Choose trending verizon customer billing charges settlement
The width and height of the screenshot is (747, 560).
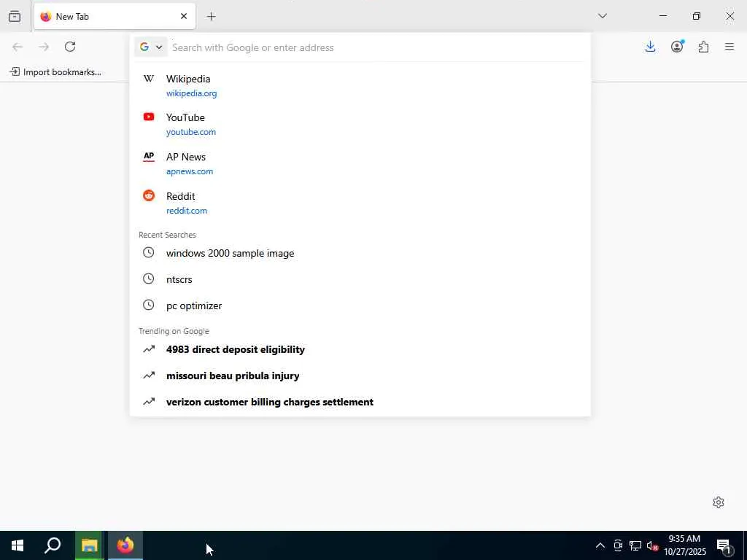pyautogui.click(x=360, y=402)
